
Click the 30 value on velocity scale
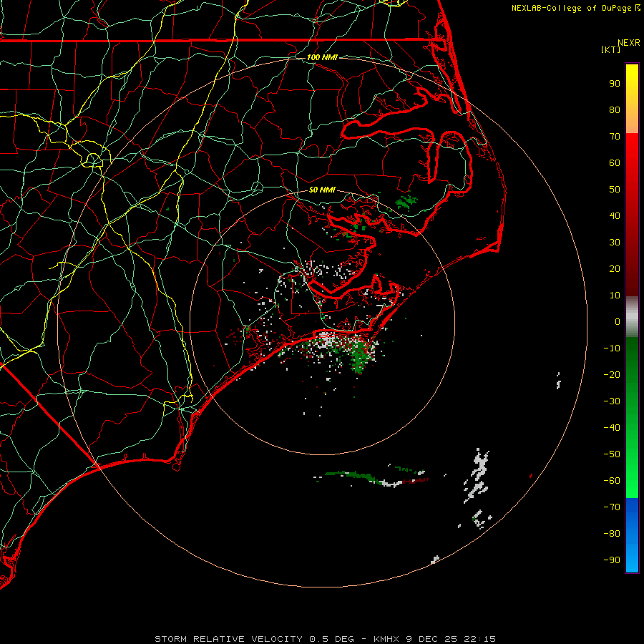[615, 243]
